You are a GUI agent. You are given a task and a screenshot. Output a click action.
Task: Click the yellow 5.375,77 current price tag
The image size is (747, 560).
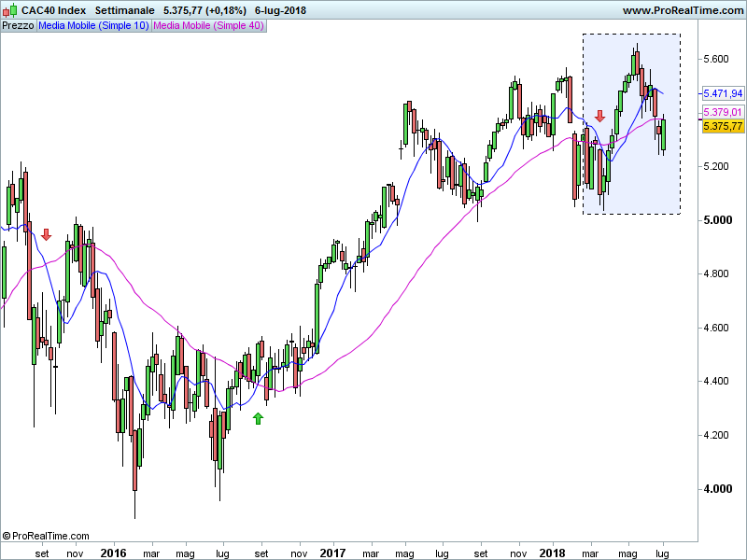(x=723, y=126)
